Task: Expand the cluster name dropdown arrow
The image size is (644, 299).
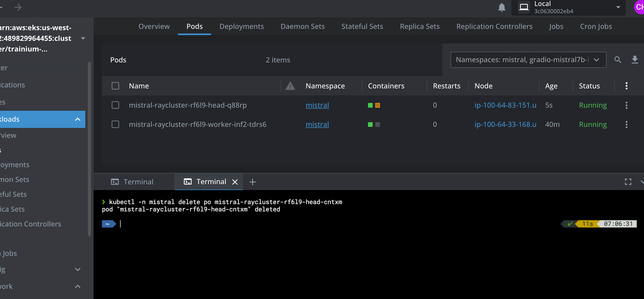Action: pyautogui.click(x=83, y=38)
